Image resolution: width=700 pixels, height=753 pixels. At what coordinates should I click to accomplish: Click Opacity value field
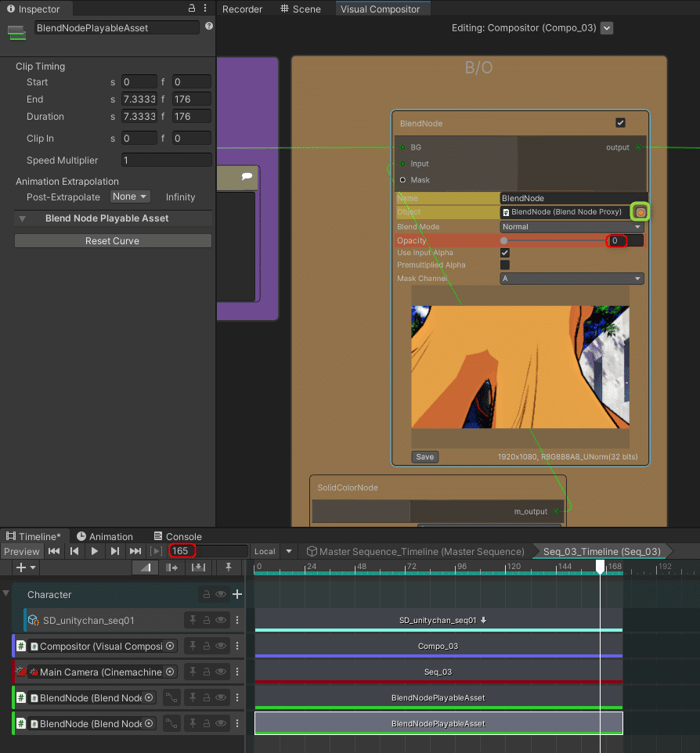coord(626,240)
